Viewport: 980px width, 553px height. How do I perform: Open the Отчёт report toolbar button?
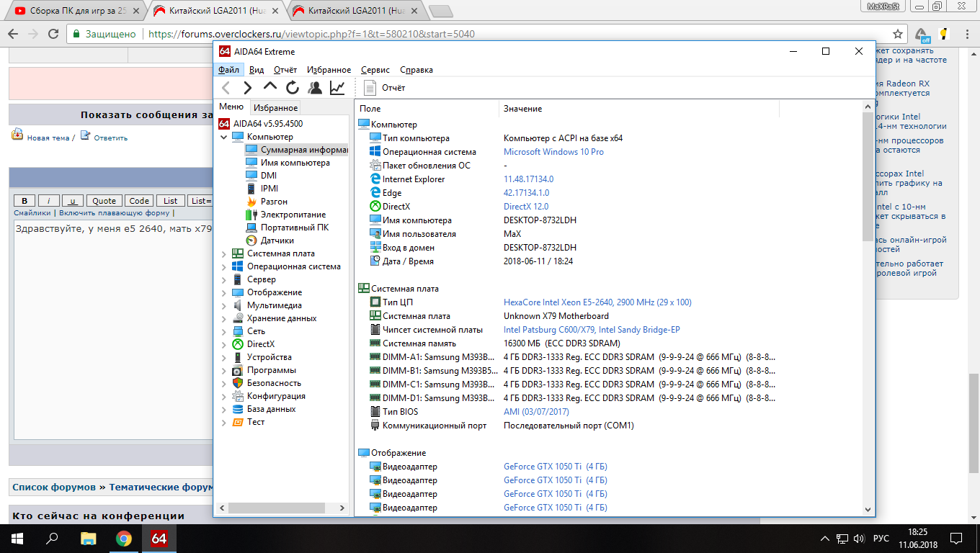(x=385, y=88)
